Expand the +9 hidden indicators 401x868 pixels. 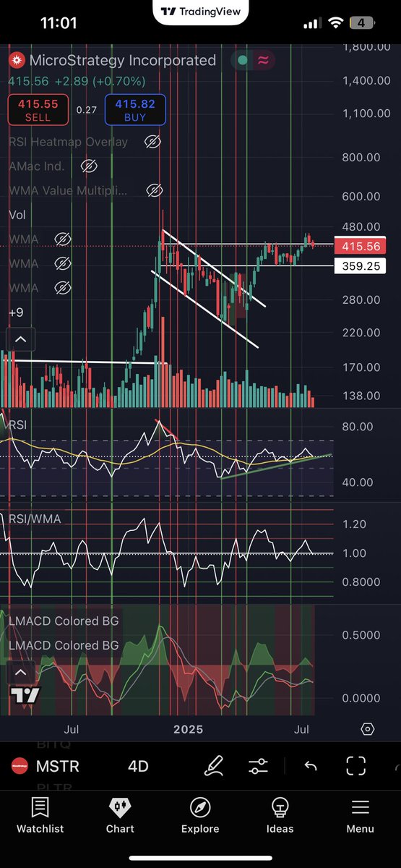coord(17,312)
